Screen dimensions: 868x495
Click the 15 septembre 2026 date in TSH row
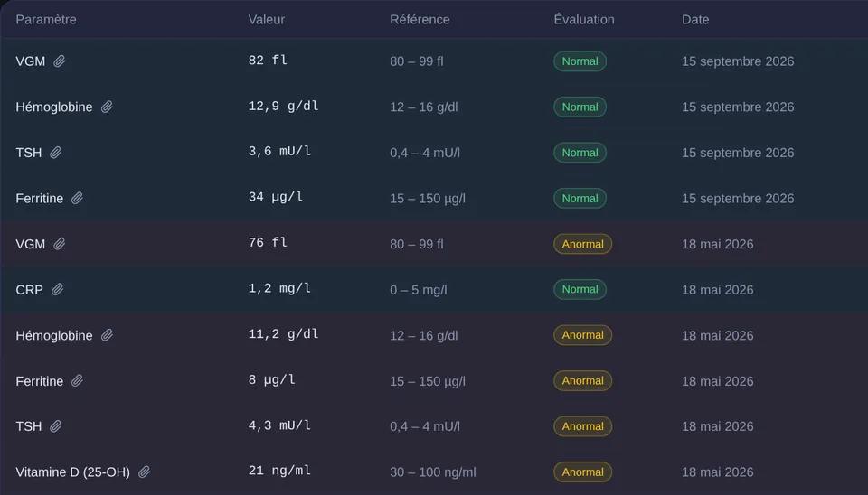pos(738,153)
